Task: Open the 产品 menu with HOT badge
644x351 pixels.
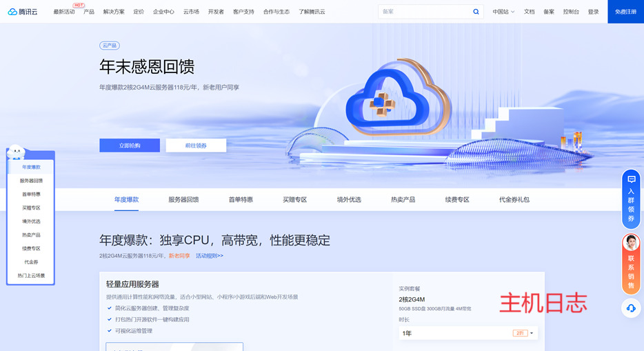Action: [89, 12]
